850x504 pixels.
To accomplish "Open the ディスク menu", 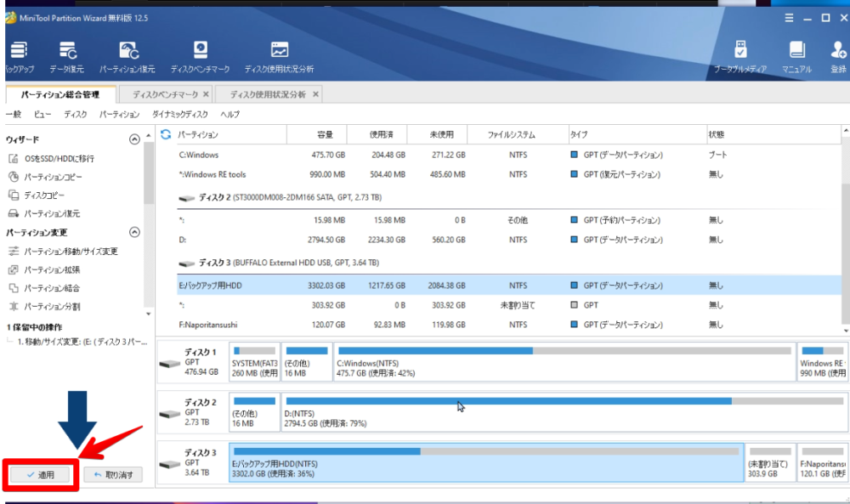I will point(76,115).
